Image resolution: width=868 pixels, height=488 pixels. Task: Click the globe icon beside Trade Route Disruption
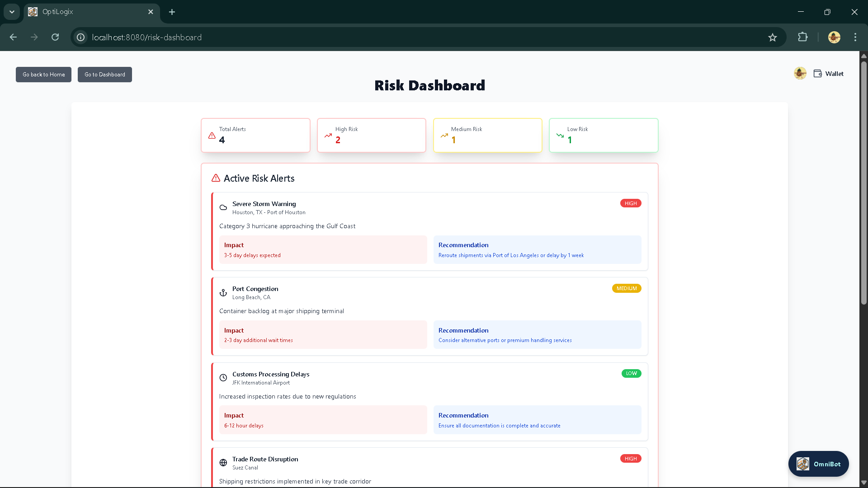[223, 463]
